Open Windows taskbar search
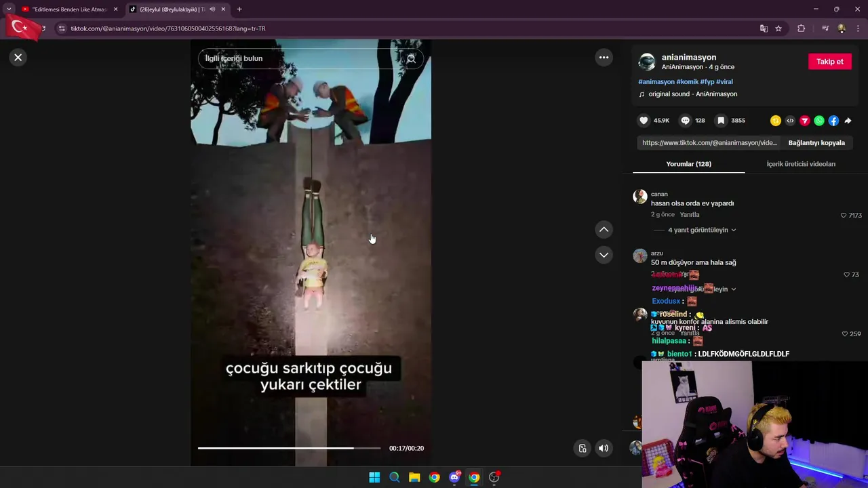Viewport: 868px width, 488px height. 394,477
